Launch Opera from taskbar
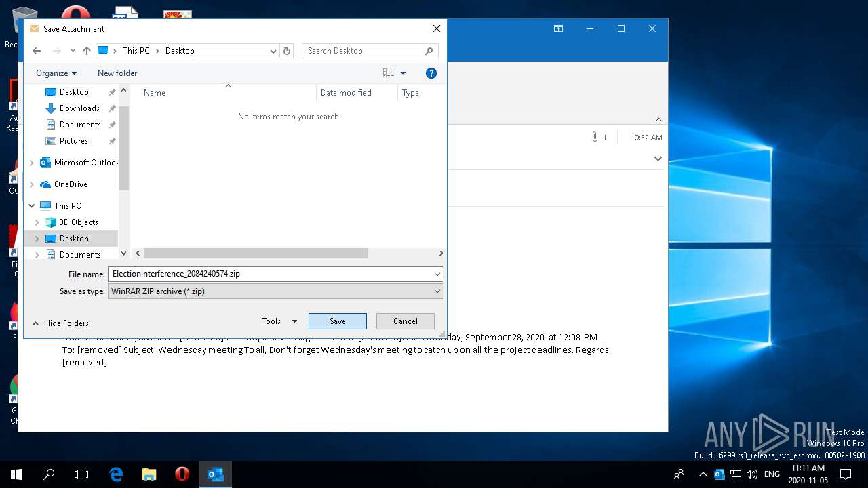 pos(182,474)
